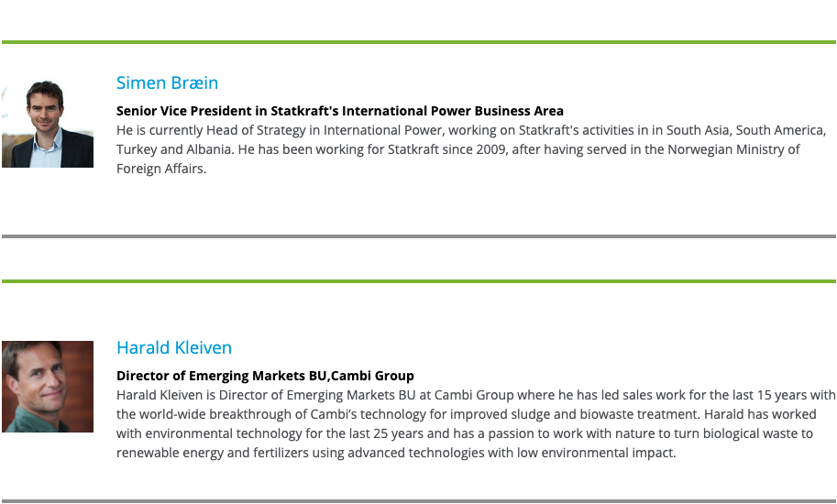Click the Director of Emerging Markets heading
Image resolution: width=837 pixels, height=504 pixels.
point(265,376)
